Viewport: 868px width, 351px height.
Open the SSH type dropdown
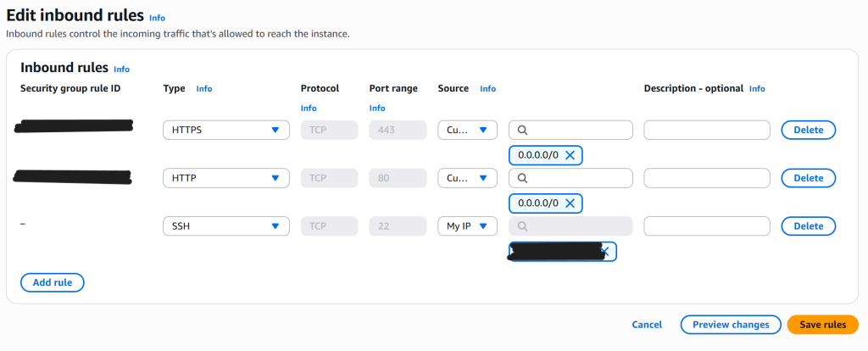coord(225,226)
